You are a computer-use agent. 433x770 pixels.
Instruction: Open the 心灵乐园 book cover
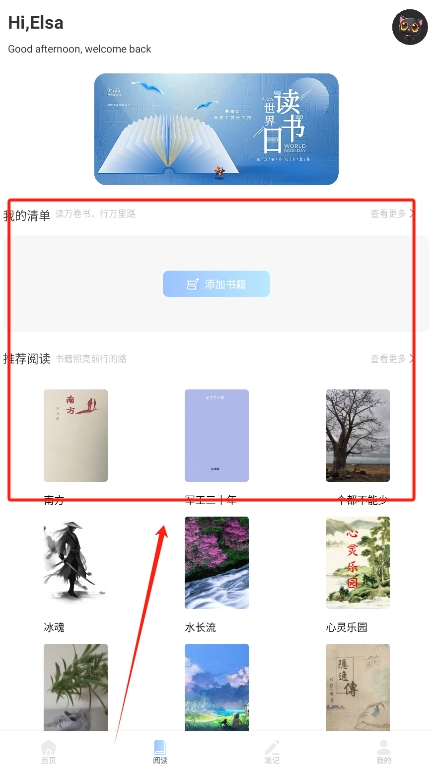(x=358, y=563)
